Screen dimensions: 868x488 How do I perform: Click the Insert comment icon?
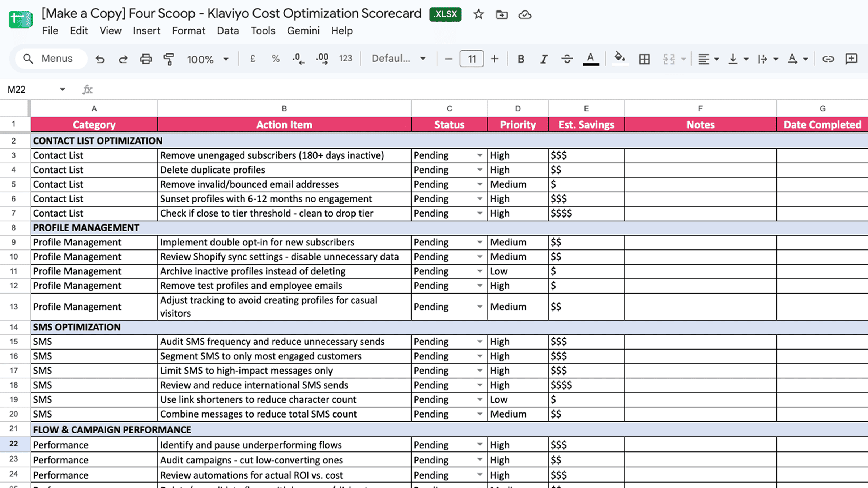(851, 59)
